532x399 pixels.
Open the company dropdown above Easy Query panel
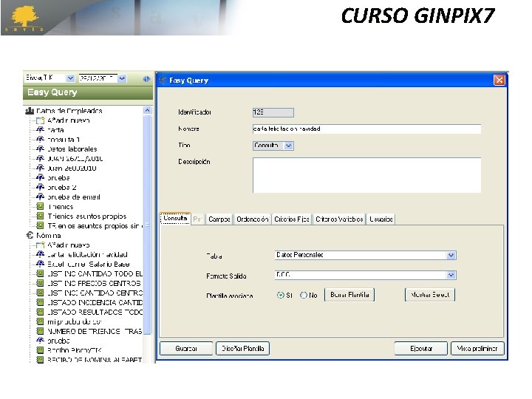coord(70,78)
